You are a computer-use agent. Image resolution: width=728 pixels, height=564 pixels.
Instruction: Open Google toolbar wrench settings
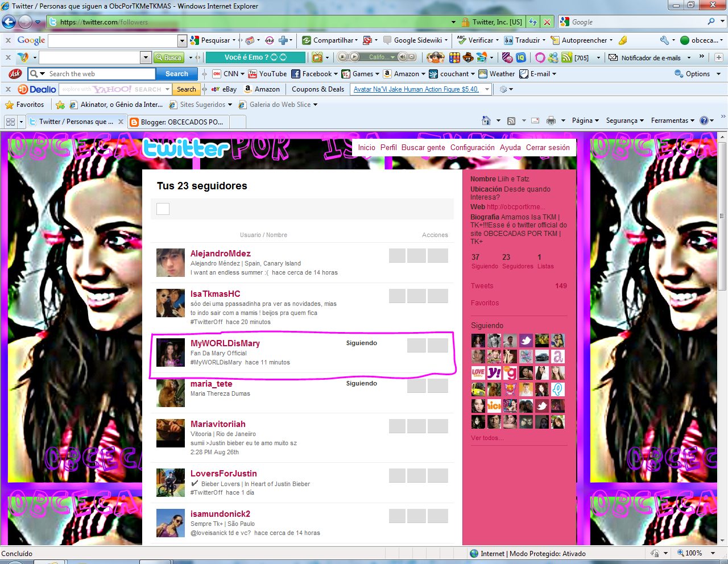[x=664, y=40]
